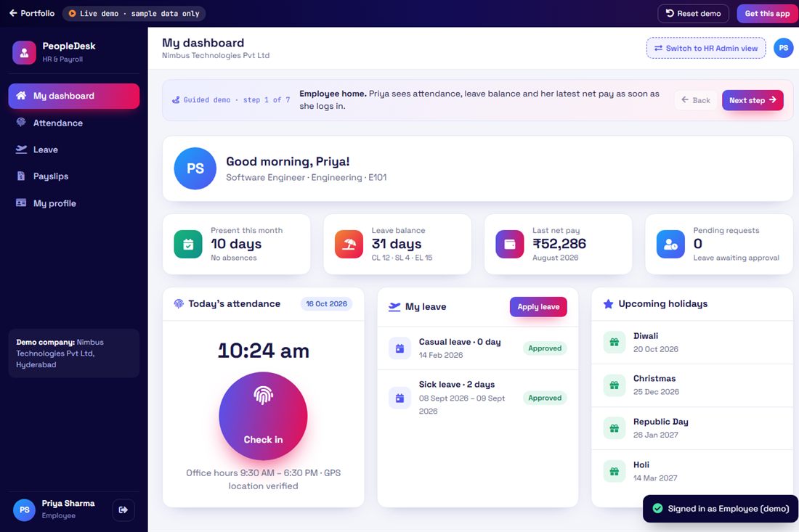799x532 pixels.
Task: Click the 10 days present value
Action: click(236, 244)
